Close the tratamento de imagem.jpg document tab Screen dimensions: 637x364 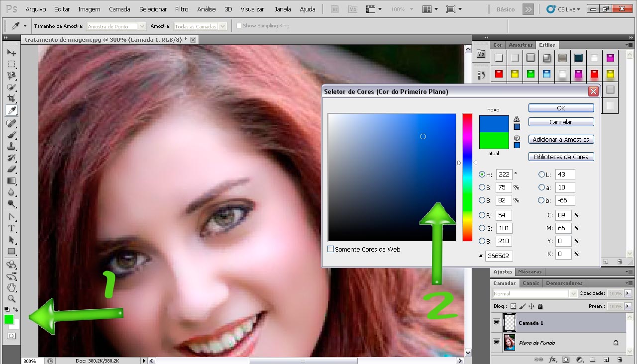(193, 39)
